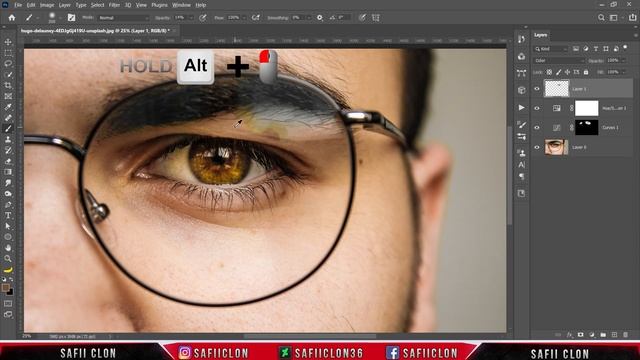Select the Layer 0 thumbnail
640x360 pixels.
[556, 147]
